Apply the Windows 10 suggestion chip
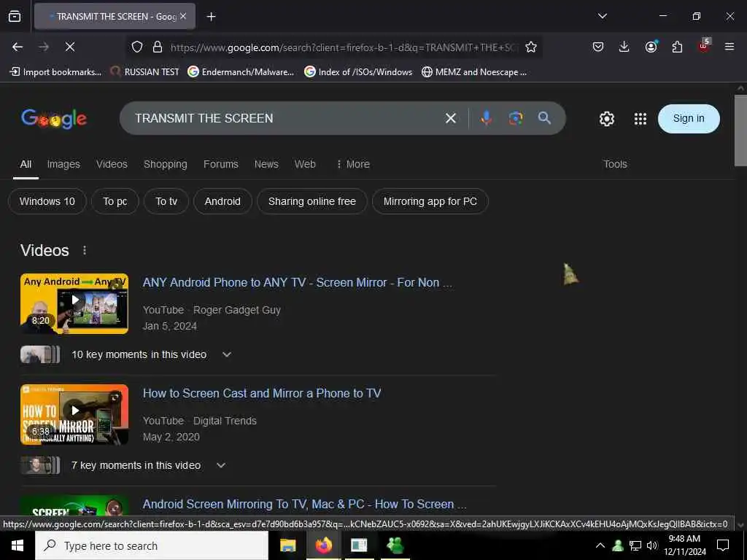 [x=47, y=201]
